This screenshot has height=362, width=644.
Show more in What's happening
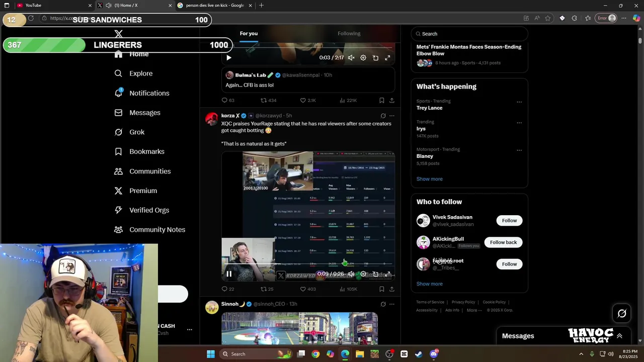(x=430, y=179)
